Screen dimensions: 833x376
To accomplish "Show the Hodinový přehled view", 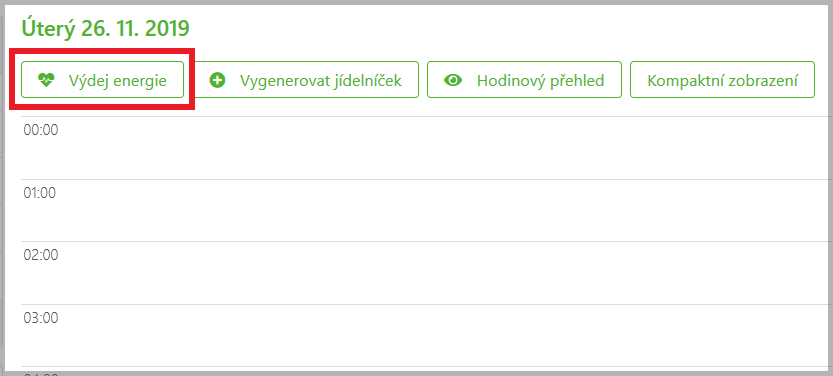I will [x=524, y=80].
